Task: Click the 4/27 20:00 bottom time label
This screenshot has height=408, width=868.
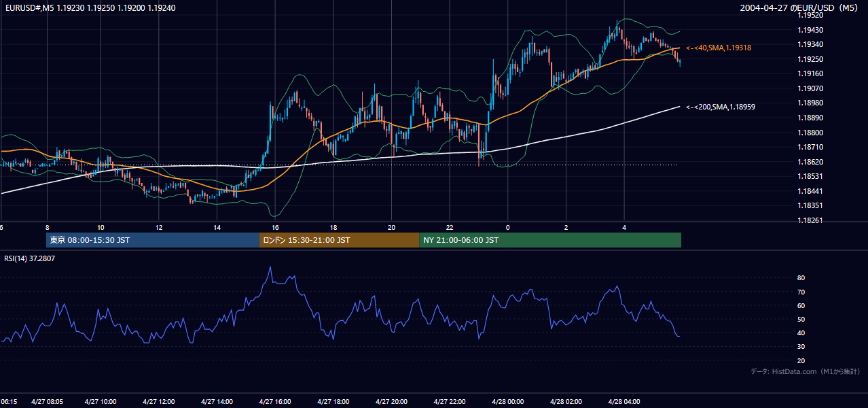Action: (x=391, y=401)
